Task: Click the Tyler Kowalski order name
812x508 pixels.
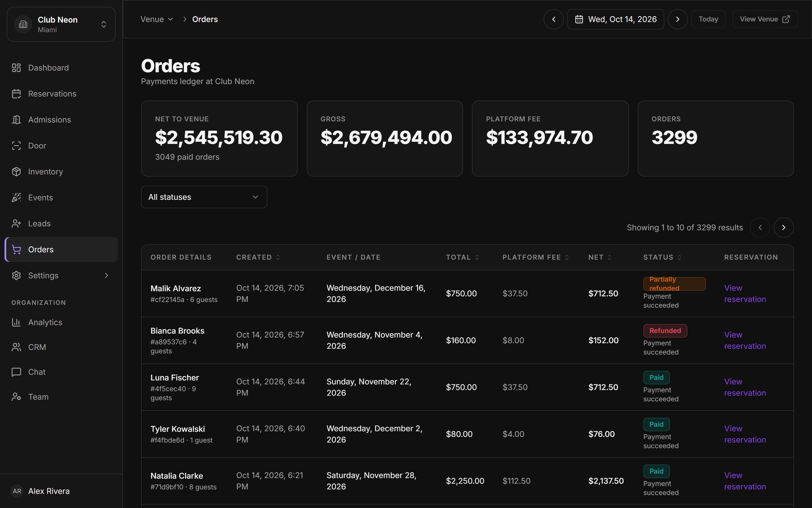Action: [x=178, y=429]
